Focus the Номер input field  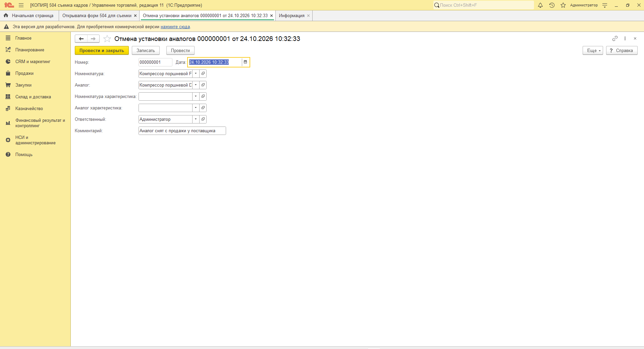coord(155,62)
